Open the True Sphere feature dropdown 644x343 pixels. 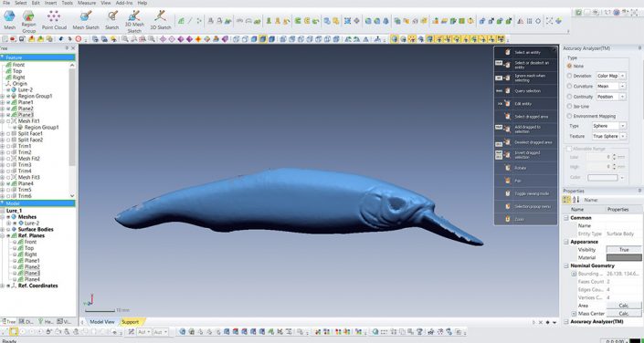point(609,136)
